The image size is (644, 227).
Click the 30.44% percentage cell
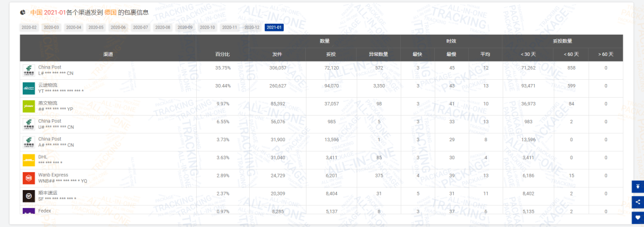(x=222, y=86)
